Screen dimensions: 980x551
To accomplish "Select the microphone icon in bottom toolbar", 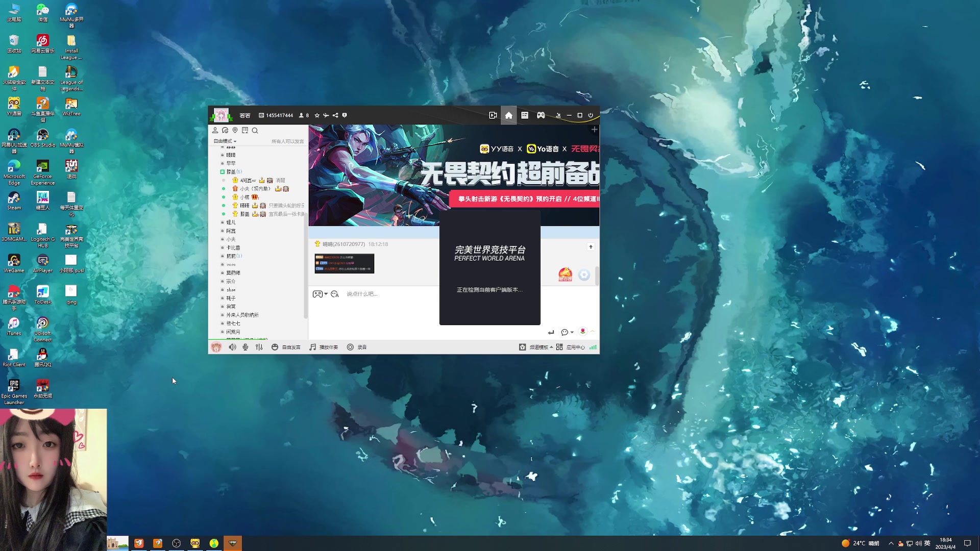I will pos(246,347).
